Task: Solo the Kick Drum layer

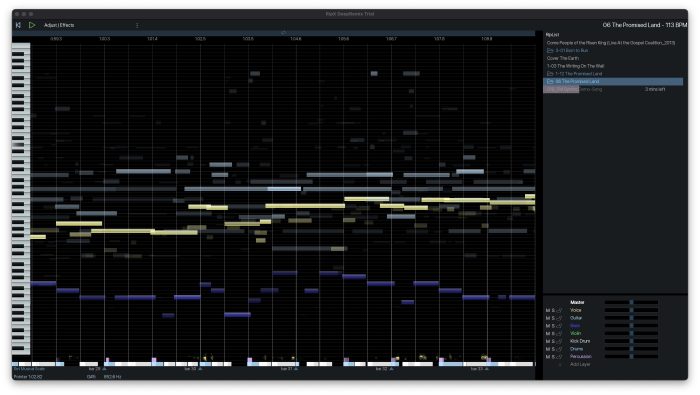Action: 553,341
